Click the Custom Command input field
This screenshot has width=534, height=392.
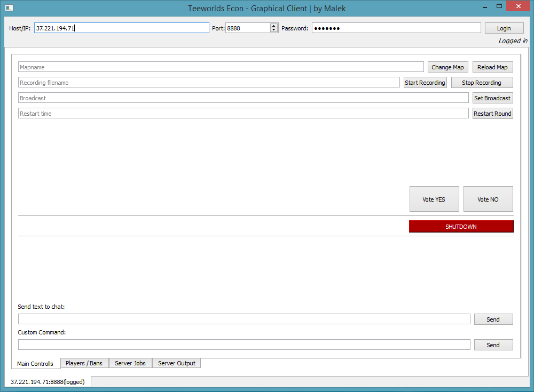coord(244,345)
